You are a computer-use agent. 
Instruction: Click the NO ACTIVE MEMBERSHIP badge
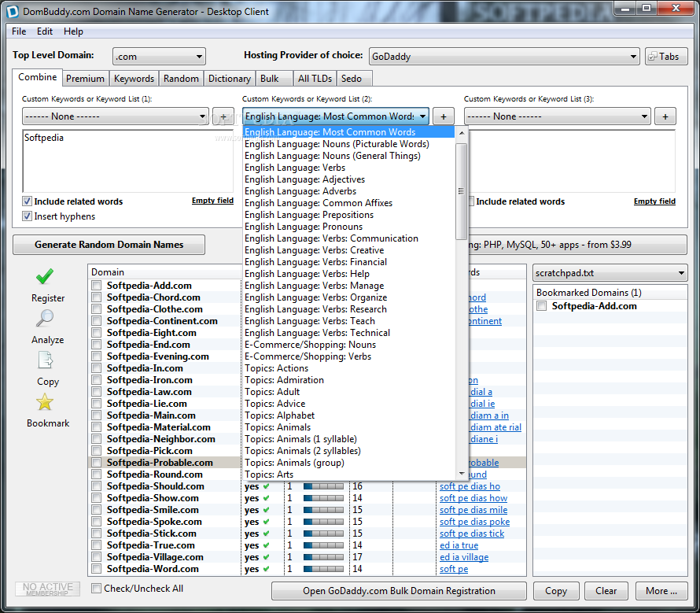pyautogui.click(x=48, y=589)
